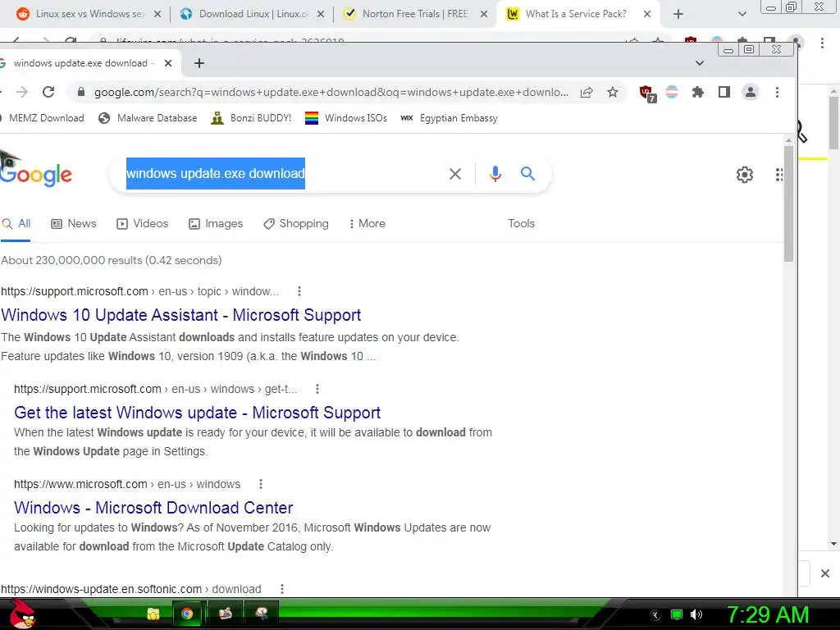This screenshot has width=840, height=630.
Task: Open Google search settings gear
Action: [745, 174]
